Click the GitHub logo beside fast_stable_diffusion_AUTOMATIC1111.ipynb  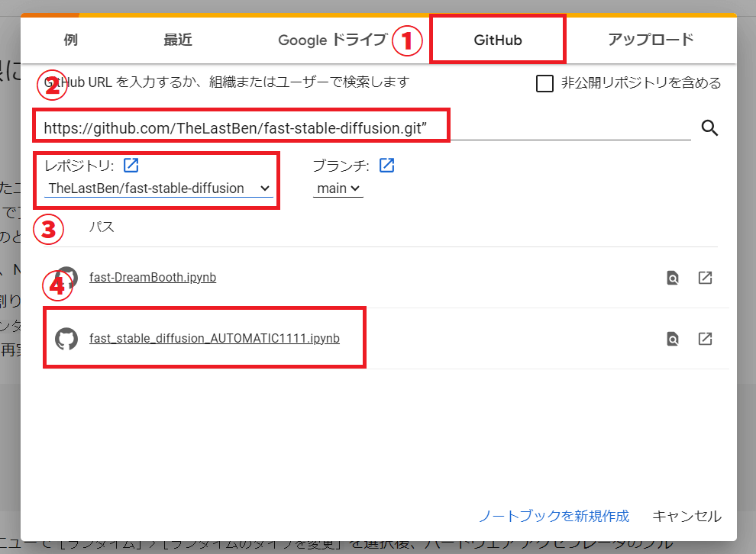point(66,338)
